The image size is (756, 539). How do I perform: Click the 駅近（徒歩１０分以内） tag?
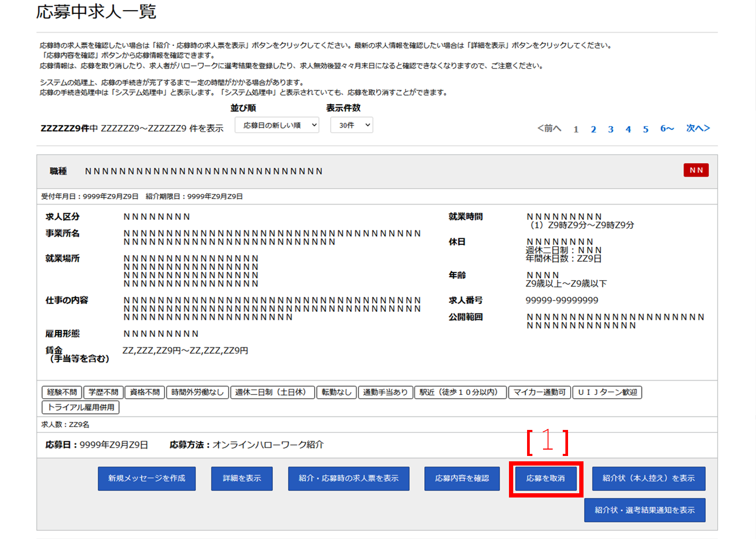[461, 392]
